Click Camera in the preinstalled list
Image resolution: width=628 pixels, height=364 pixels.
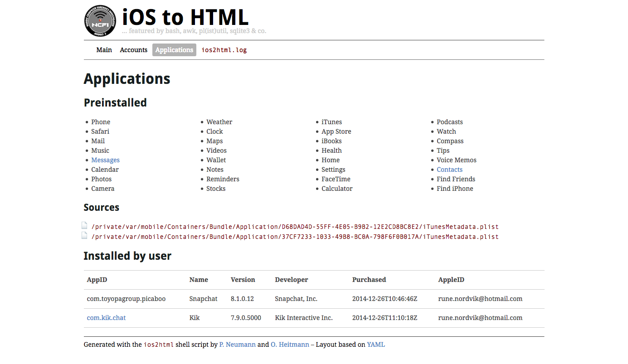pyautogui.click(x=103, y=189)
